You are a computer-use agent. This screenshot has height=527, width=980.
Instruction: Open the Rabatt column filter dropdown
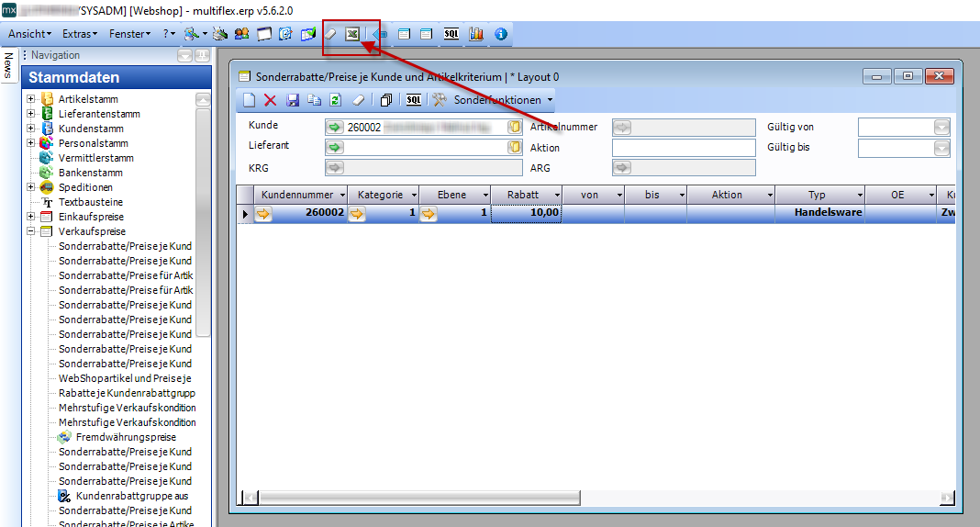[x=556, y=195]
